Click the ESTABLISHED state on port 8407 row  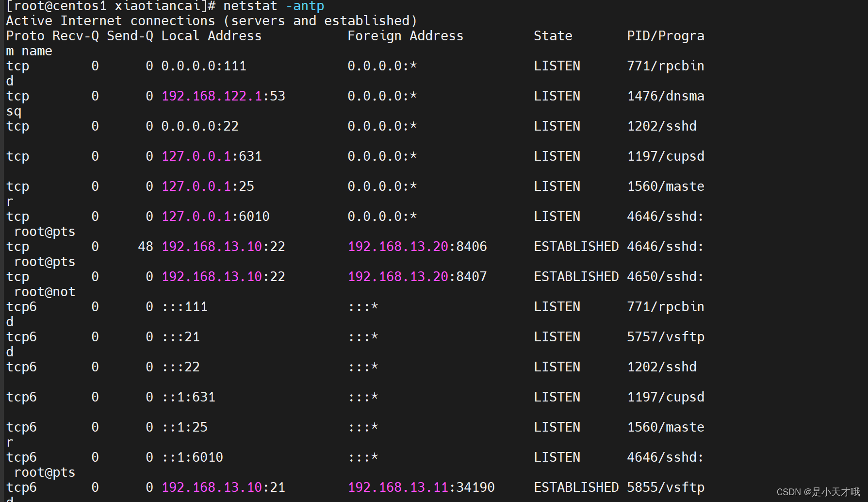pos(576,276)
